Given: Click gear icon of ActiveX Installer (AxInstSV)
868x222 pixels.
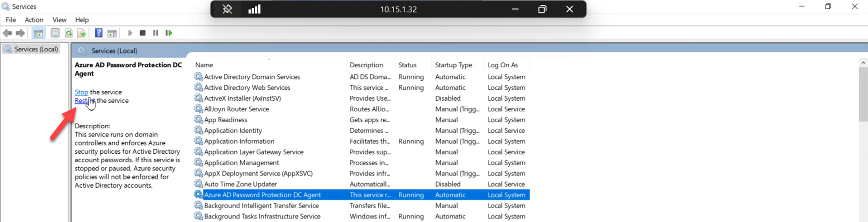Looking at the screenshot, I should pos(198,98).
